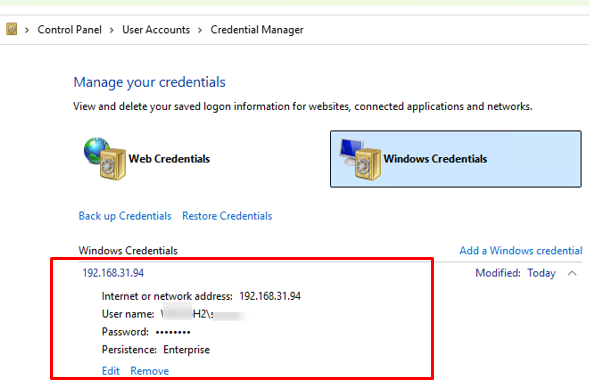Viewport: 589px width, 391px height.
Task: Collapse the 192.168.31.94 credential entry
Action: pos(572,273)
